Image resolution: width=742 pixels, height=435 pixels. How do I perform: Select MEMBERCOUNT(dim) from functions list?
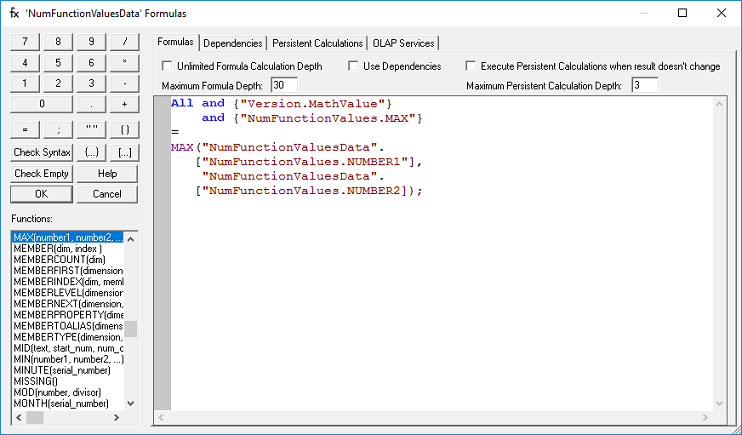point(60,260)
